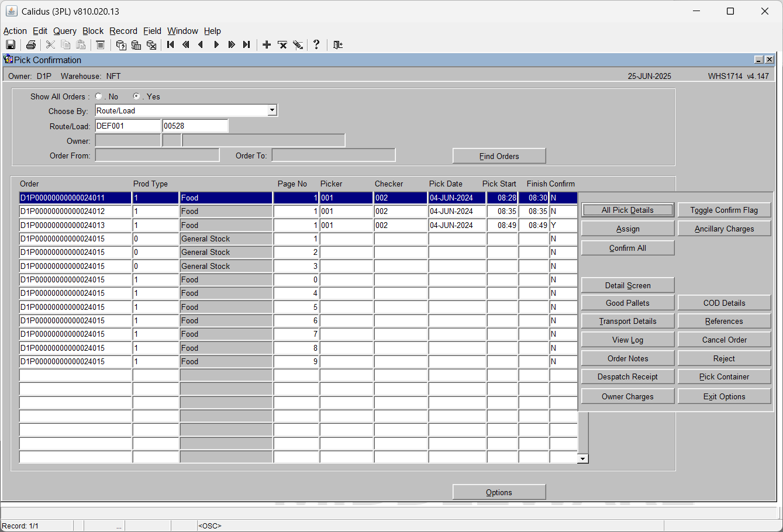Screen dimensions: 783x532
Task: Click the Enter Query icon
Action: pyautogui.click(x=121, y=44)
